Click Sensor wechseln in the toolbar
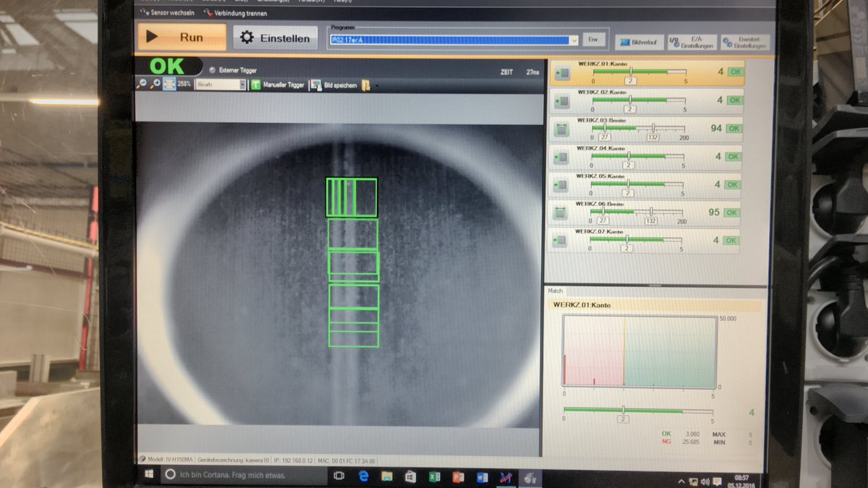Viewport: 868px width, 488px height. [x=167, y=13]
